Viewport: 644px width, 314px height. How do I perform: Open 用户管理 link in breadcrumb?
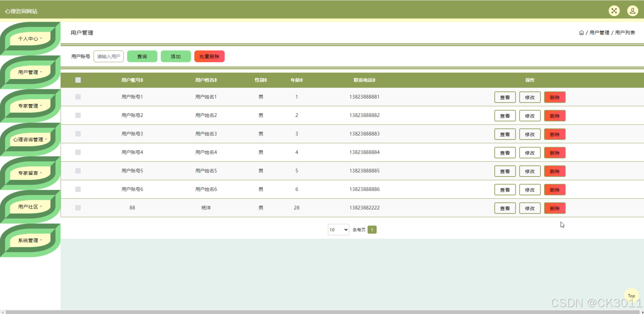(599, 33)
